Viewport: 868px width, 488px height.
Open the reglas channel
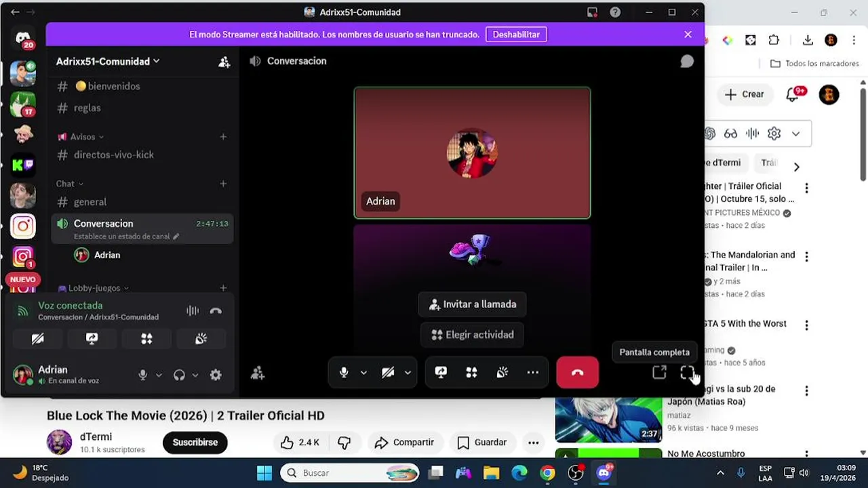coord(142,108)
